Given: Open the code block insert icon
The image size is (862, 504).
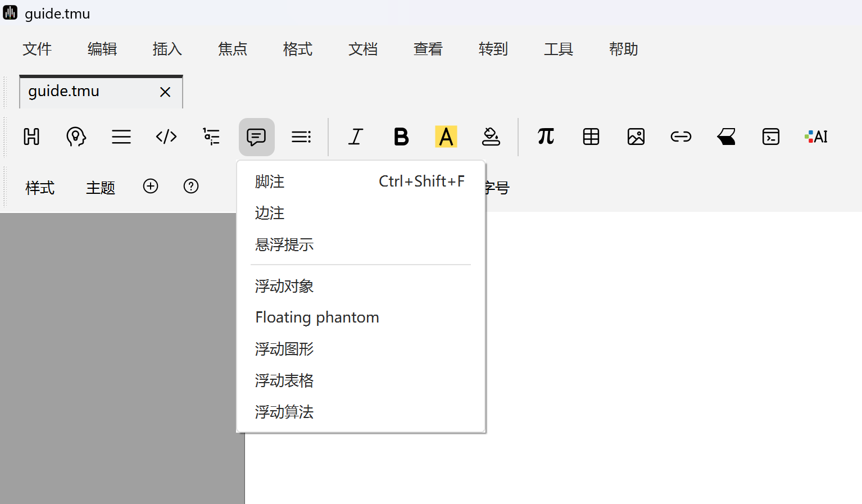Looking at the screenshot, I should pyautogui.click(x=166, y=137).
